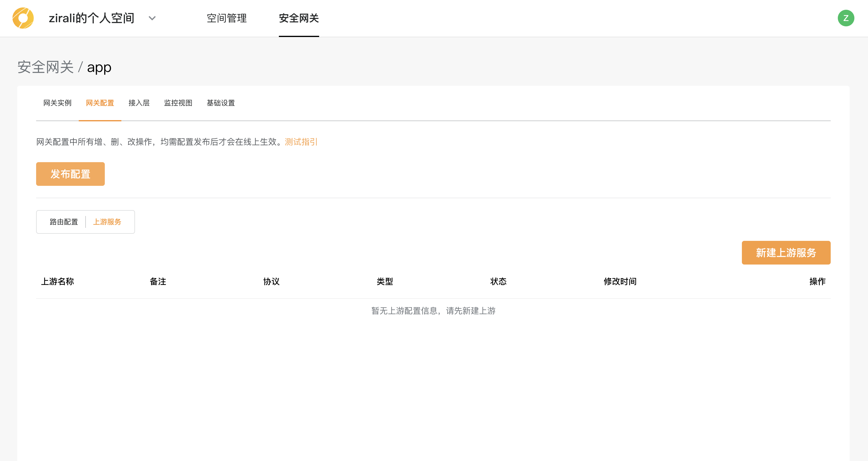This screenshot has width=868, height=461.
Task: Toggle to the 路由配置 segment
Action: (x=64, y=222)
